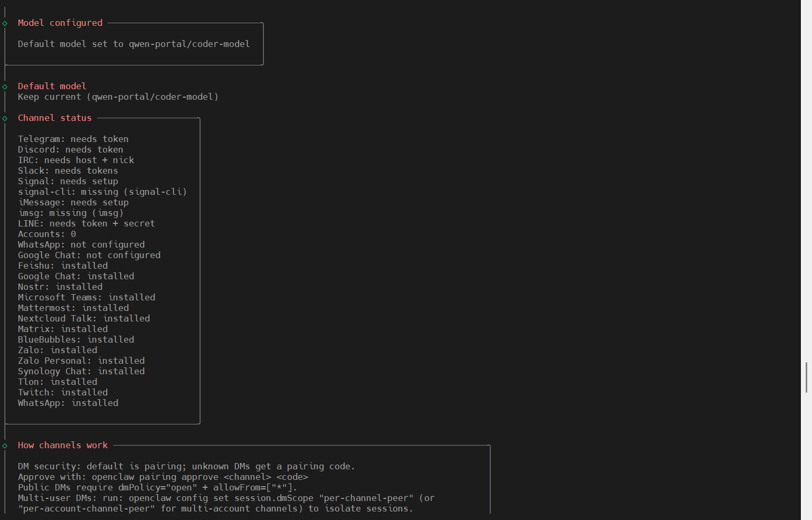This screenshot has width=812, height=520.
Task: Click 'Google Chat: installed' line
Action: click(76, 276)
